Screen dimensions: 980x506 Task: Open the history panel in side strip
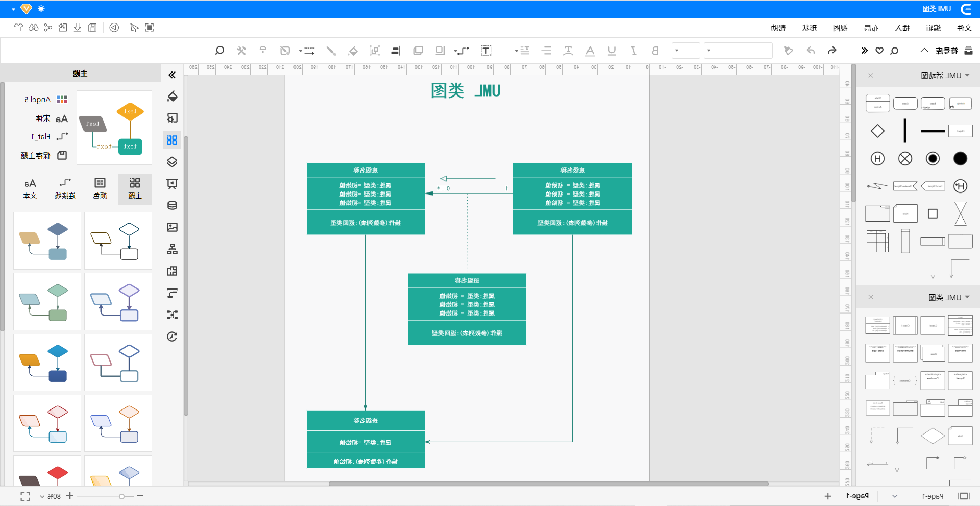(x=172, y=336)
